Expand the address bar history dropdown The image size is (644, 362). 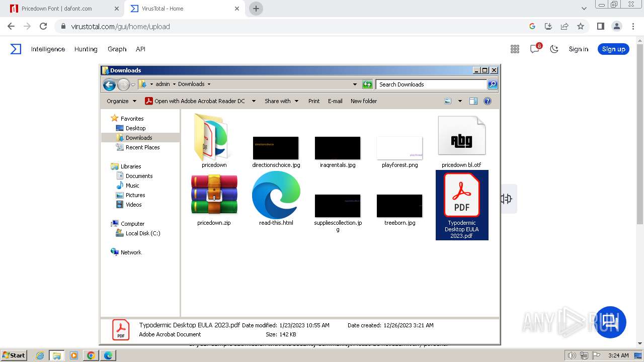[x=355, y=84]
